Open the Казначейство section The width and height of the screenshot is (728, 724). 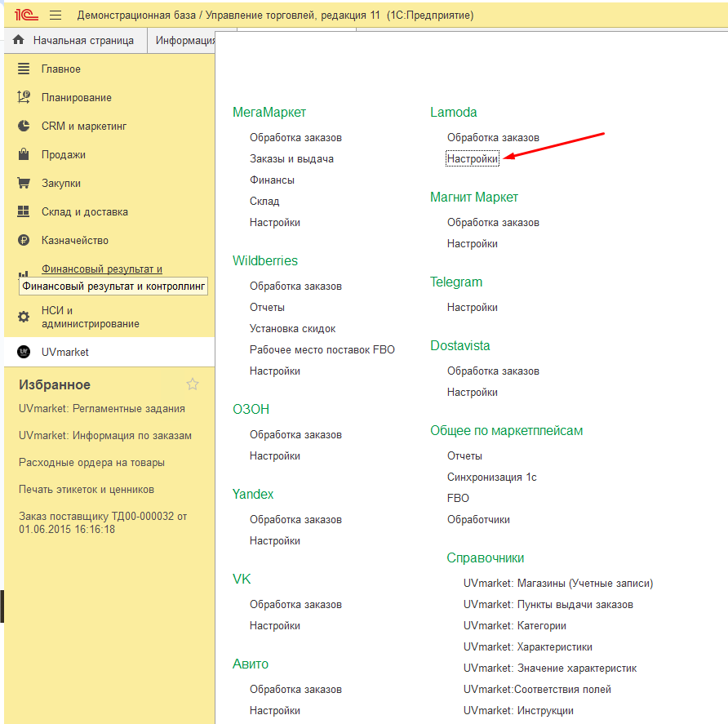(x=75, y=241)
